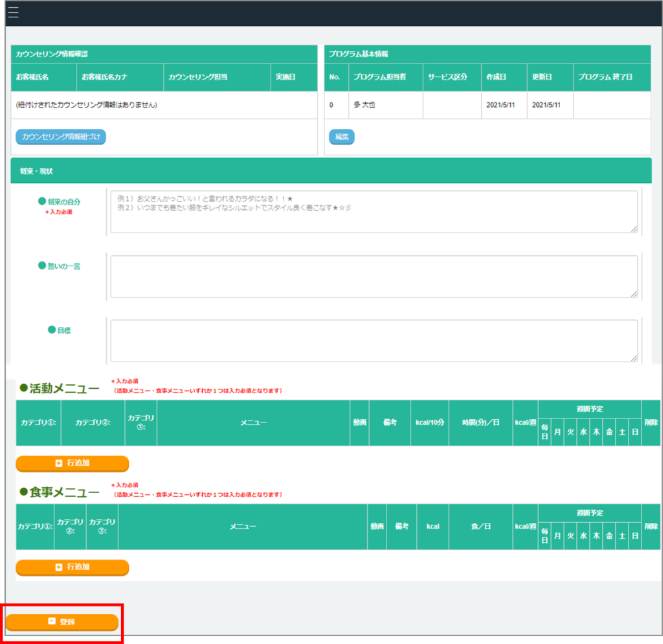
Task: Click the plus icon under 活動メニュー table
Action: click(59, 464)
